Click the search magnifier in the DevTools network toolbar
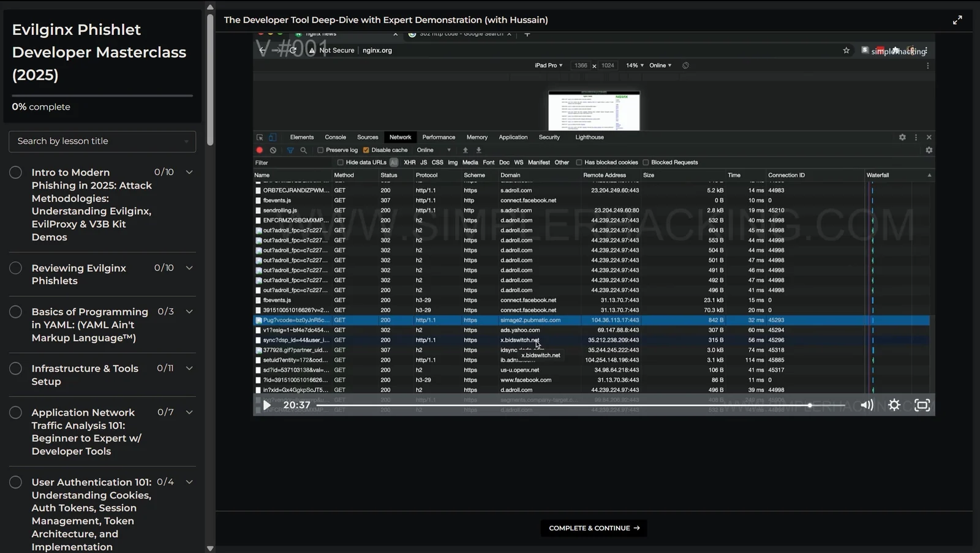 tap(303, 150)
